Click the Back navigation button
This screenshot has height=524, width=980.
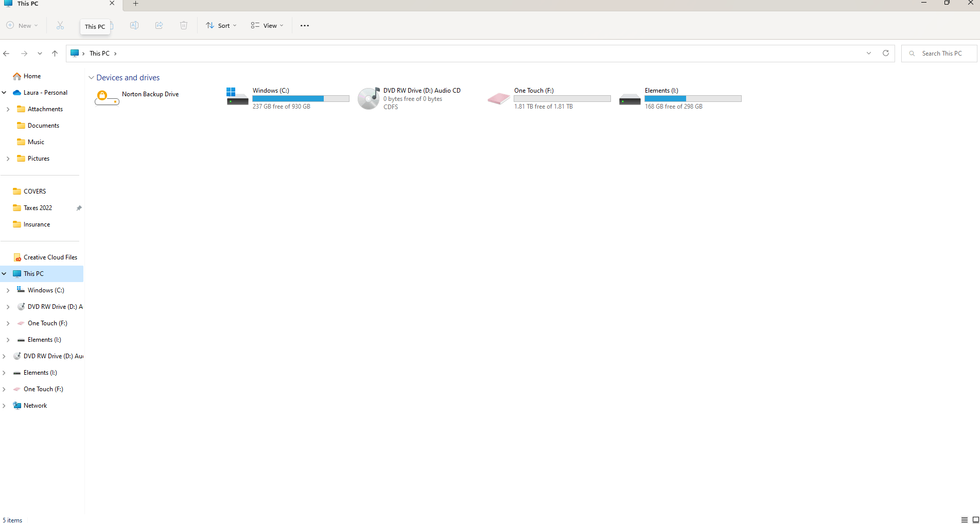(x=6, y=53)
